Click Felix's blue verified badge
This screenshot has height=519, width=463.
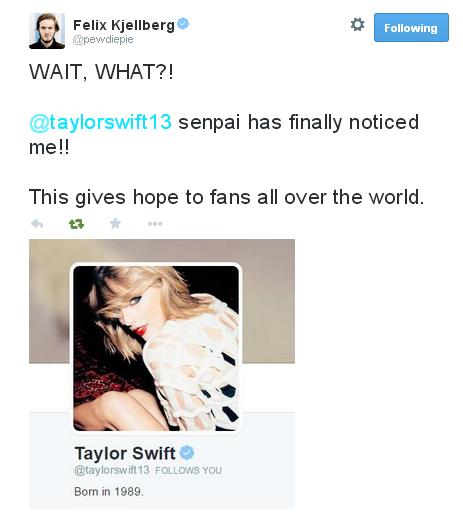[x=183, y=24]
